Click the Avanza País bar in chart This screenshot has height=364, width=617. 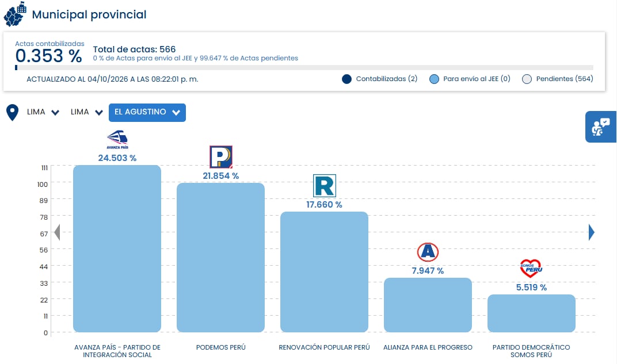117,248
